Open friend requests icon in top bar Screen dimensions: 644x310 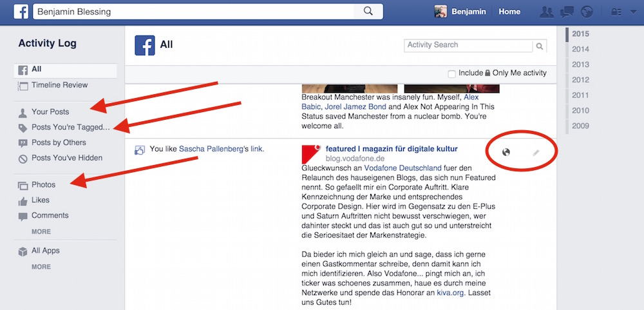[x=546, y=12]
